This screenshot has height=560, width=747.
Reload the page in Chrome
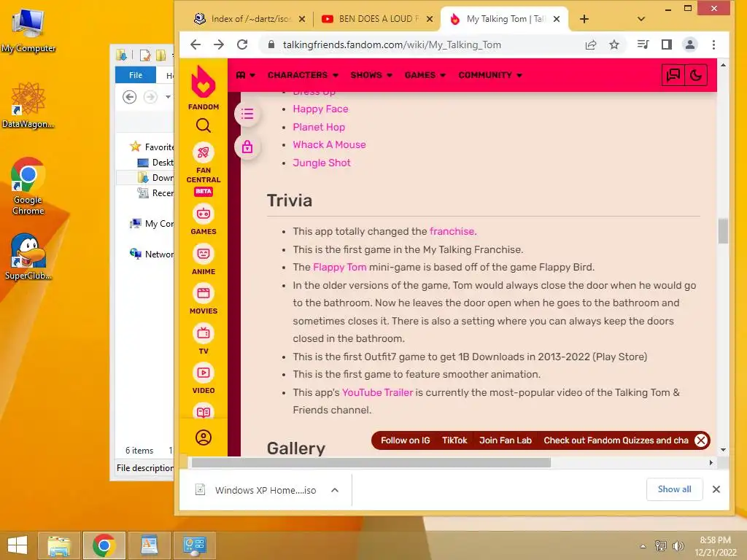[x=242, y=44]
